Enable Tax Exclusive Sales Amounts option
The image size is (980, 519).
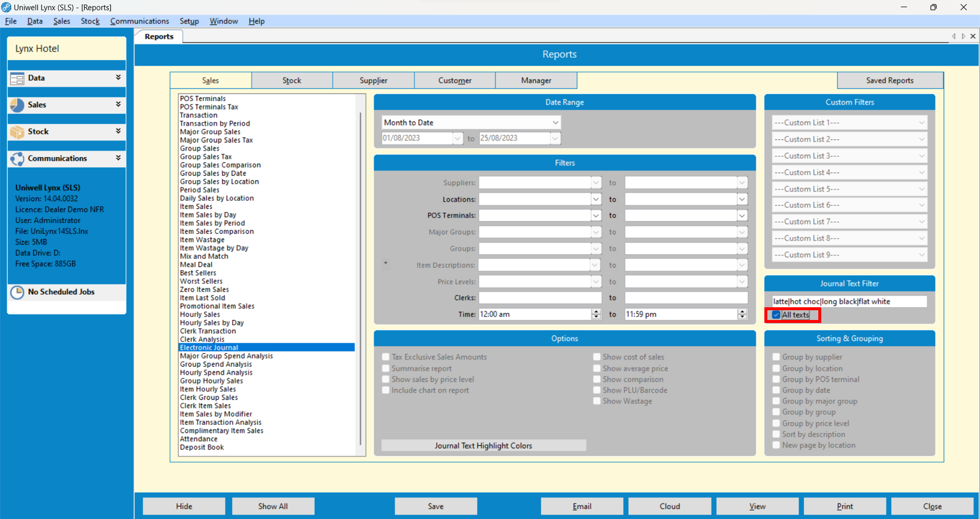(x=386, y=357)
